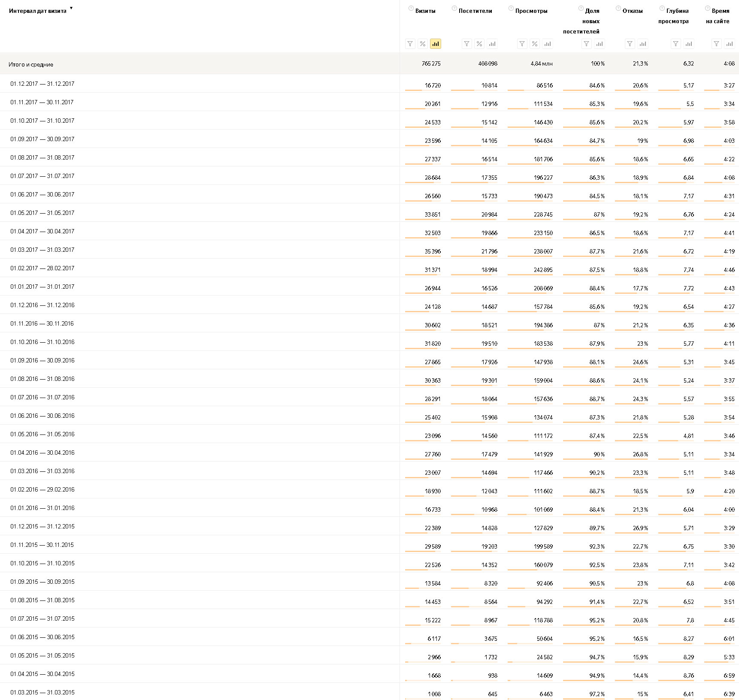Select row 01.08.2016 — 31.08.2016

coord(42,379)
